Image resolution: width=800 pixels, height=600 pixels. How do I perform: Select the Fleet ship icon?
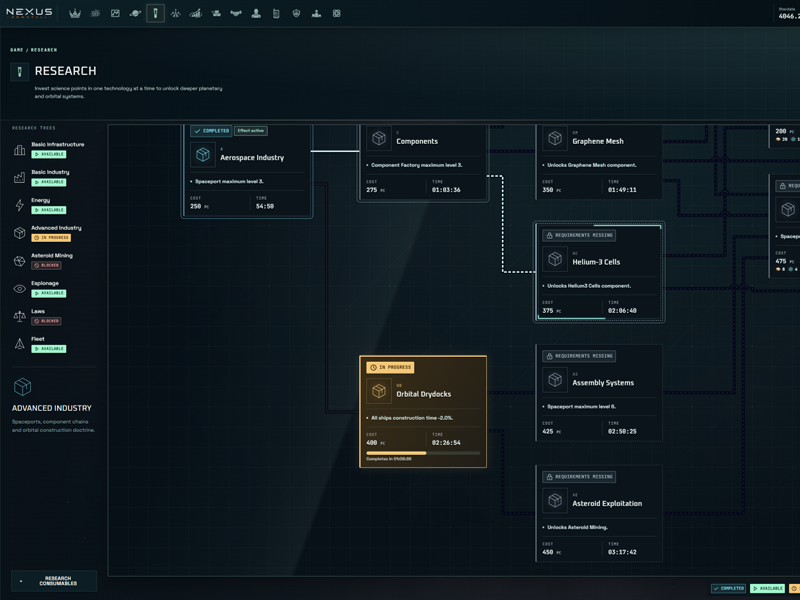coord(19,344)
